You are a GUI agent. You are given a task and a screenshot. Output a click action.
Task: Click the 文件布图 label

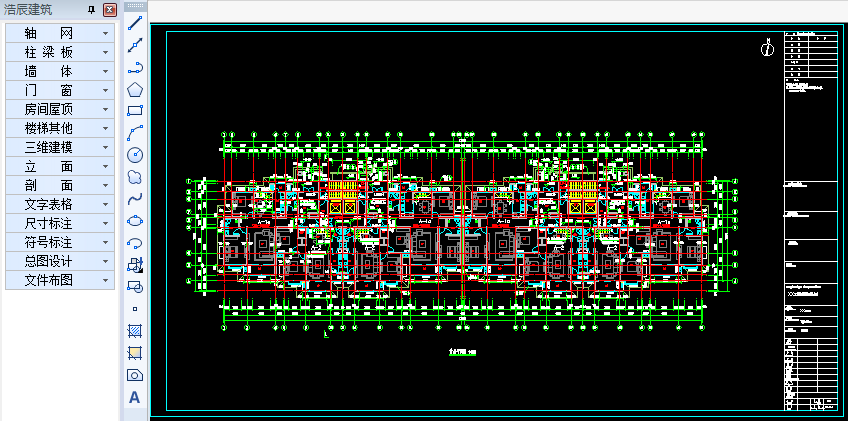tap(49, 280)
